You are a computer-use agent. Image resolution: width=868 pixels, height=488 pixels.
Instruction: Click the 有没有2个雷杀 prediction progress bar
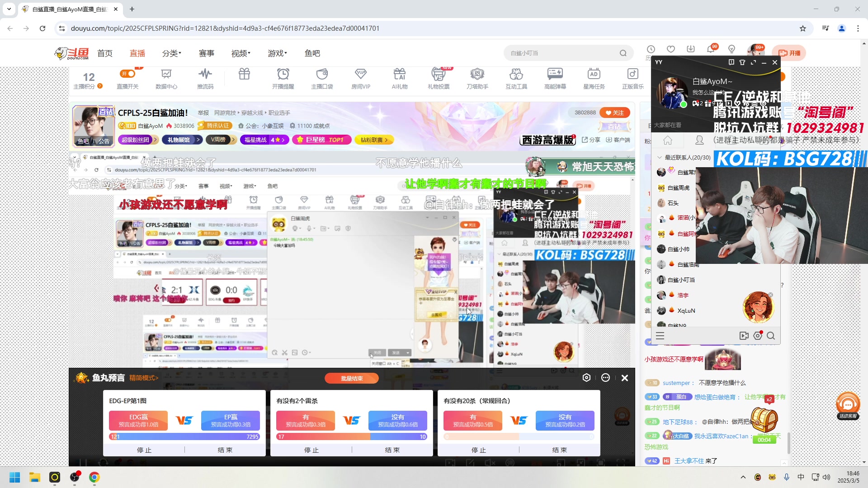click(352, 437)
